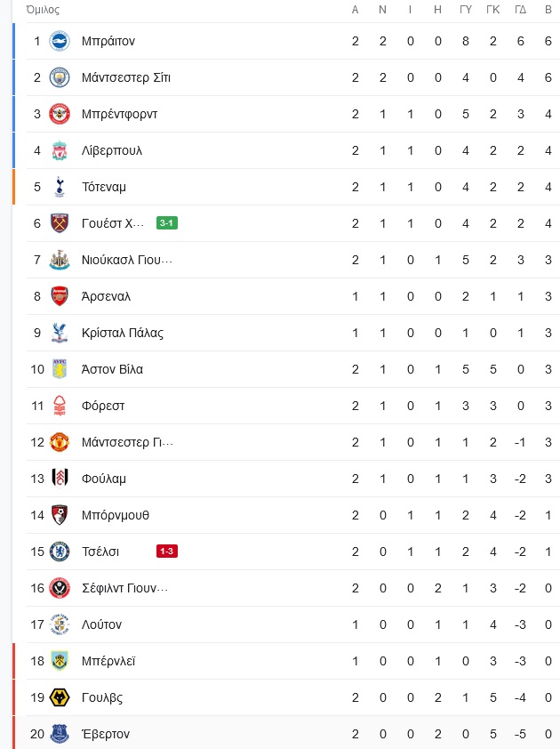
Task: Click the Arsenal cannon crest icon
Action: click(x=60, y=296)
